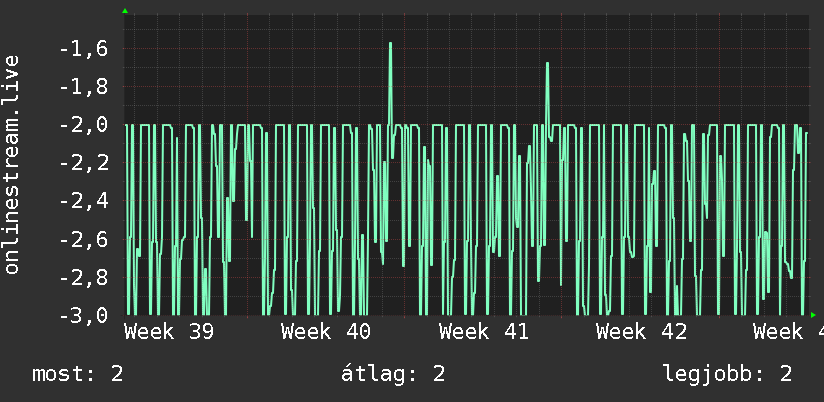This screenshot has width=824, height=402.
Task: Select the Week 40 axis label
Action: click(x=326, y=332)
